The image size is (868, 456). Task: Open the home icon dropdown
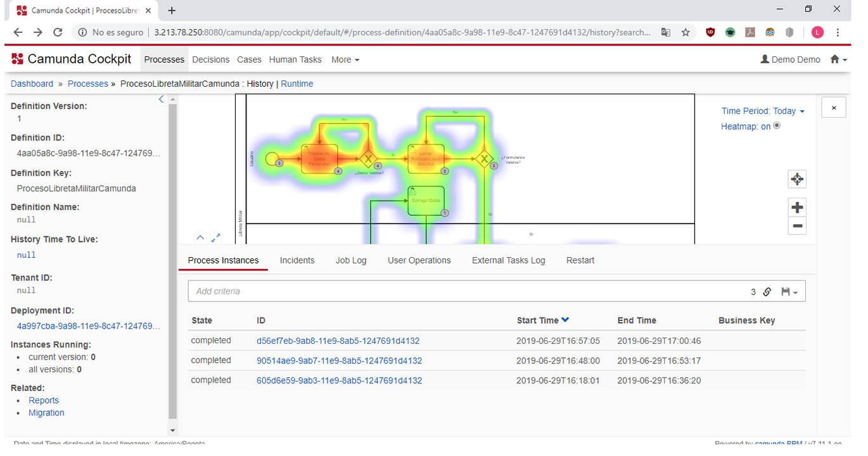[x=838, y=59]
